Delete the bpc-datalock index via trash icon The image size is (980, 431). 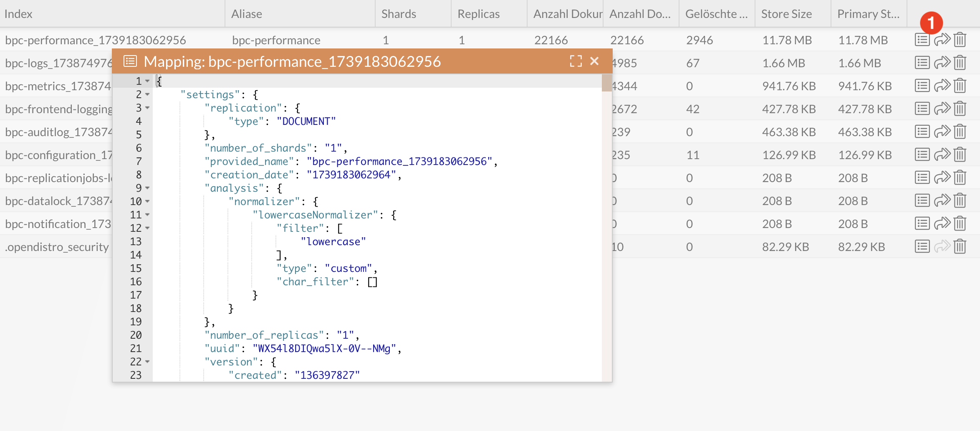[x=960, y=201]
